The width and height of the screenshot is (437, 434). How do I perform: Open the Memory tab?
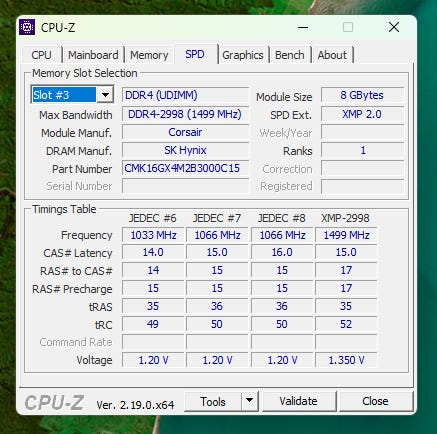(149, 55)
